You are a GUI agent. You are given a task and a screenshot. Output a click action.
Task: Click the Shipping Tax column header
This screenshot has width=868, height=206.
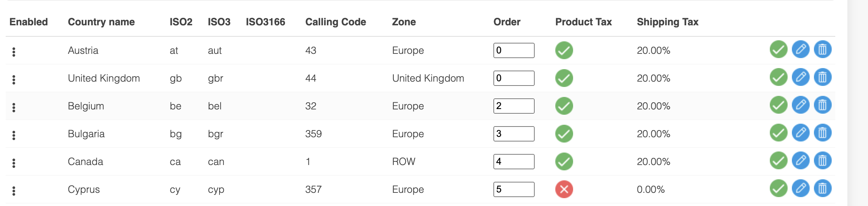click(668, 22)
